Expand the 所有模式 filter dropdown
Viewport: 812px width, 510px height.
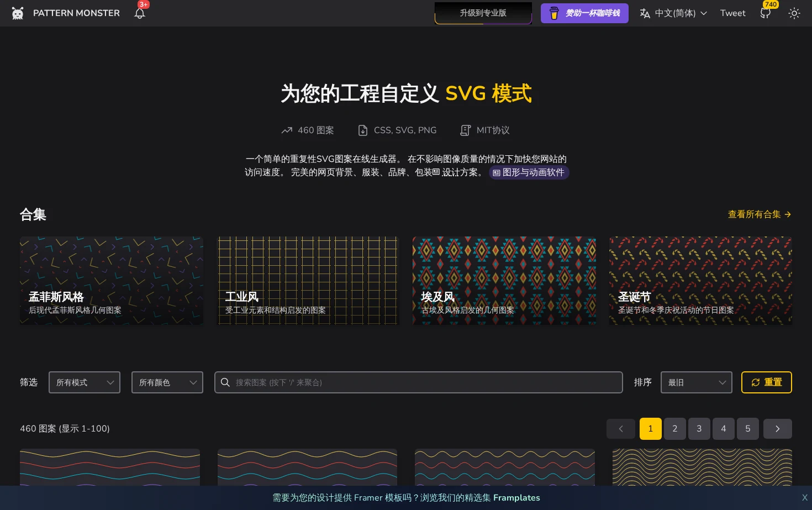point(85,382)
